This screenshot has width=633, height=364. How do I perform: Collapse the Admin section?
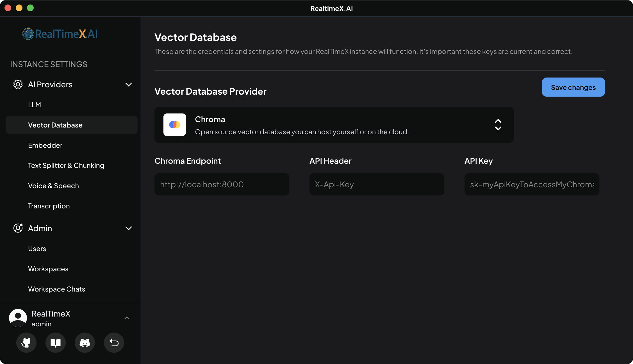(x=129, y=228)
